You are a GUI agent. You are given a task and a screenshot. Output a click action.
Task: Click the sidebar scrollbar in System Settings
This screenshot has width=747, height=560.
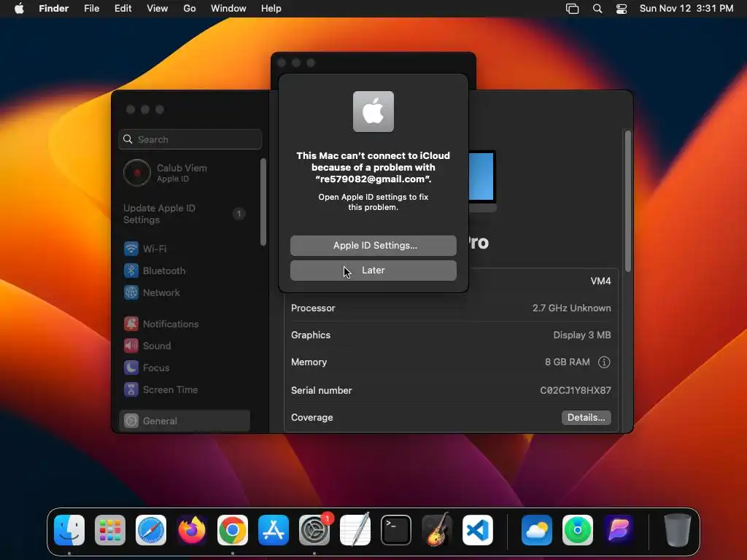pos(263,203)
